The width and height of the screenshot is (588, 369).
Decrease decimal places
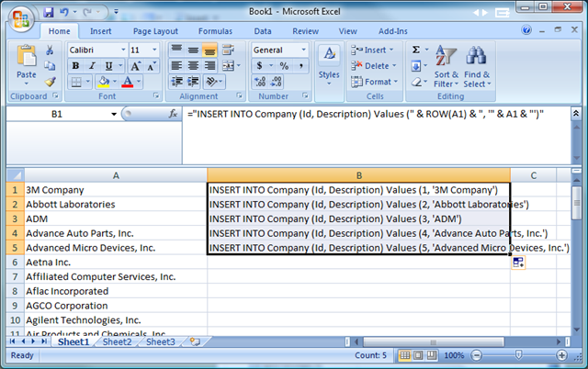(x=277, y=82)
